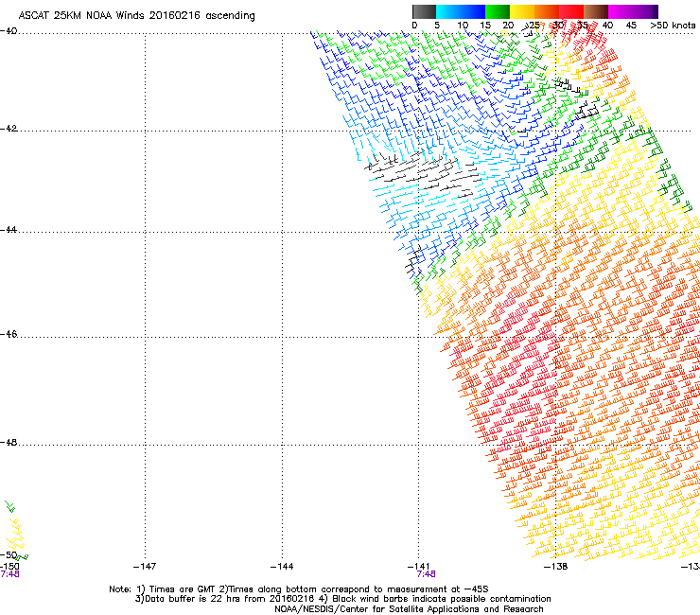700x615 pixels.
Task: Click the '-42' latitude label
Action: (x=9, y=129)
